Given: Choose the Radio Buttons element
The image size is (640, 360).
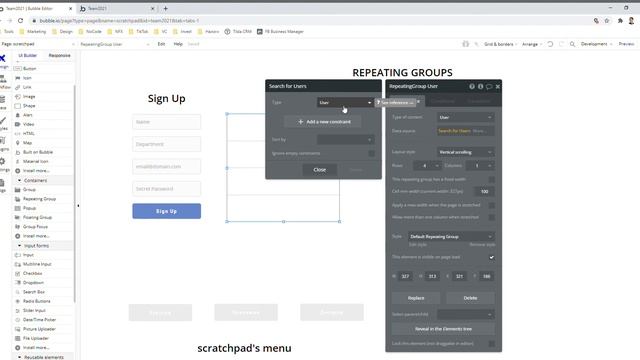Looking at the screenshot, I should click(36, 301).
